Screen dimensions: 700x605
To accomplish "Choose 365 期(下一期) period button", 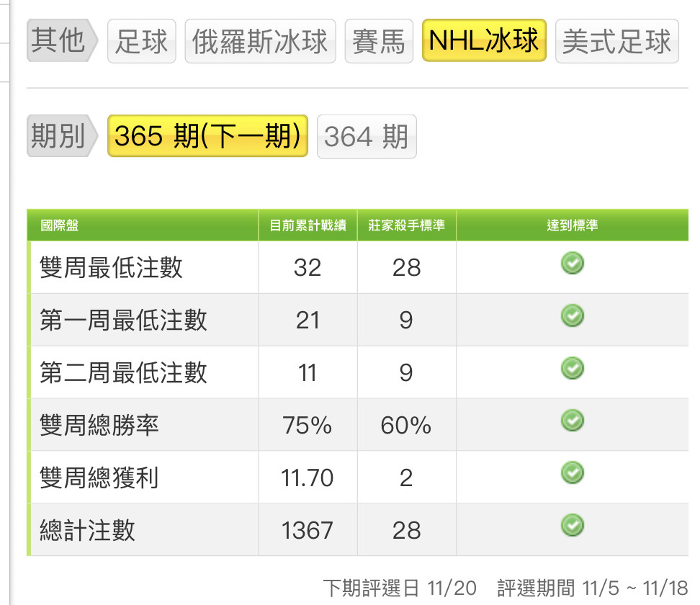I will click(207, 135).
